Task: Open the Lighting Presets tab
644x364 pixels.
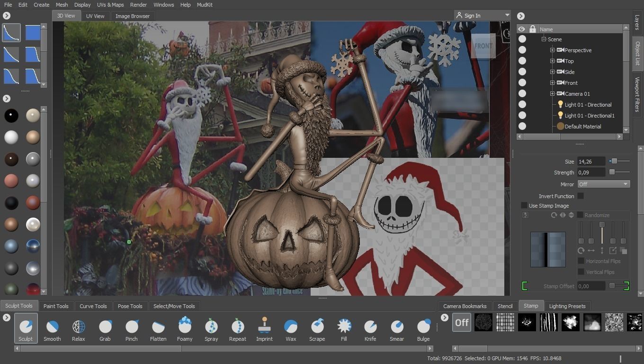Action: tap(567, 306)
